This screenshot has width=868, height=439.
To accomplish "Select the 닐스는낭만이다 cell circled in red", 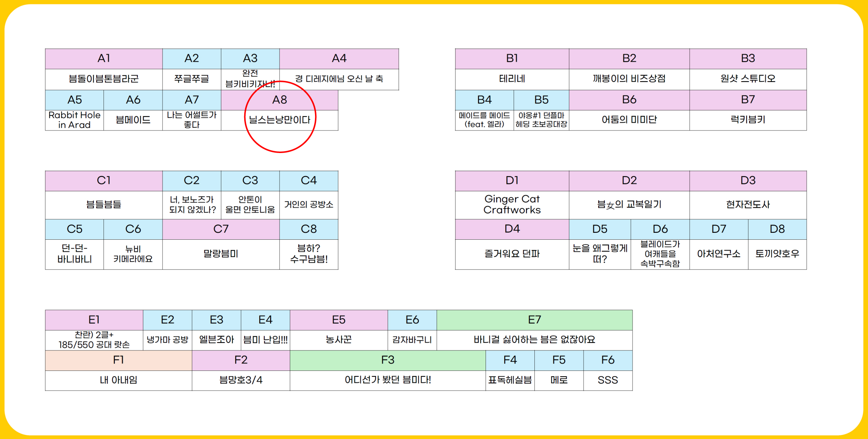I will click(x=279, y=120).
